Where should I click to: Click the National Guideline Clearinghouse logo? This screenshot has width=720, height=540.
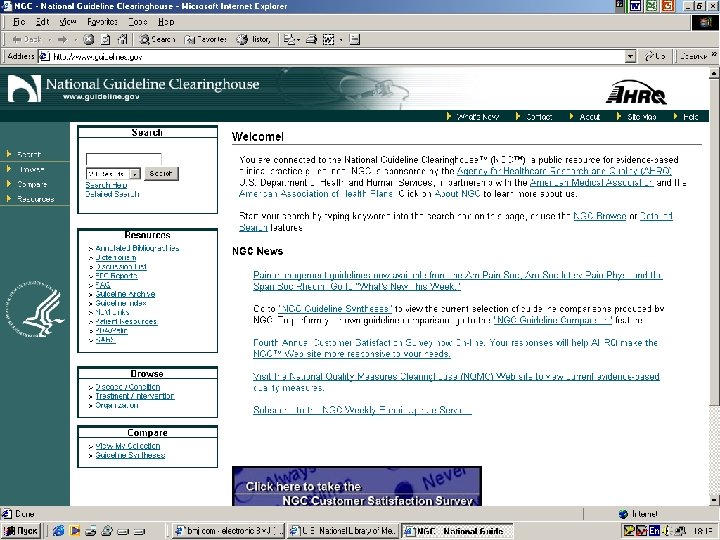click(134, 88)
